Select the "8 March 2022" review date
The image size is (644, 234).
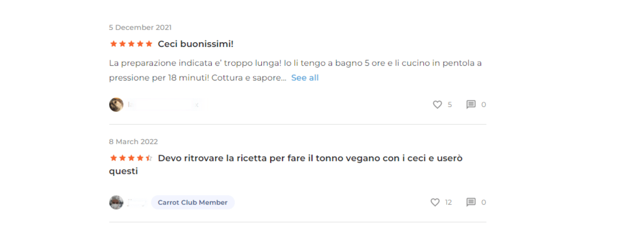pos(133,142)
